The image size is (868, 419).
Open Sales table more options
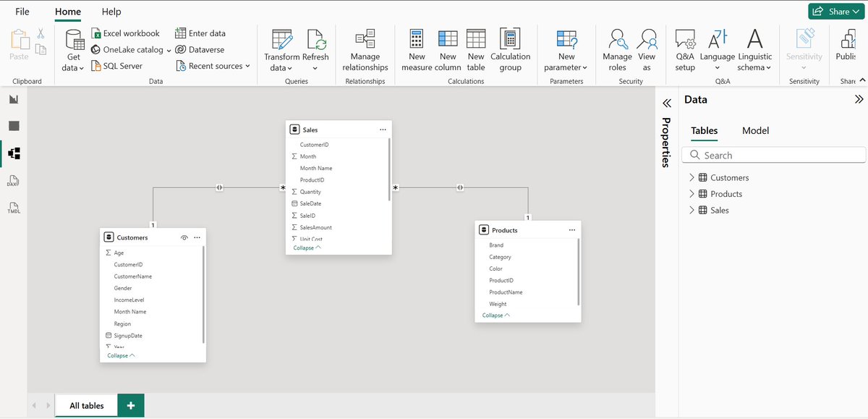pos(383,130)
